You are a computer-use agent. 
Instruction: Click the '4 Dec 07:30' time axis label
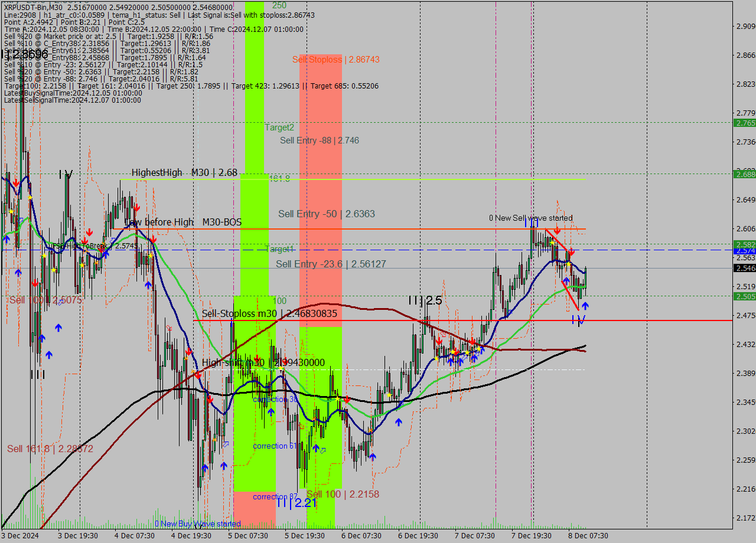135,535
